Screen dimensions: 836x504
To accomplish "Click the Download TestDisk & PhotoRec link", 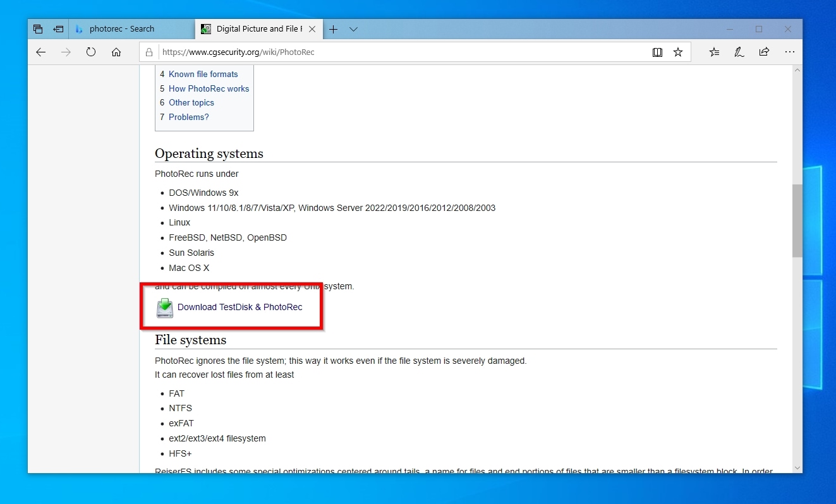I will (x=240, y=308).
